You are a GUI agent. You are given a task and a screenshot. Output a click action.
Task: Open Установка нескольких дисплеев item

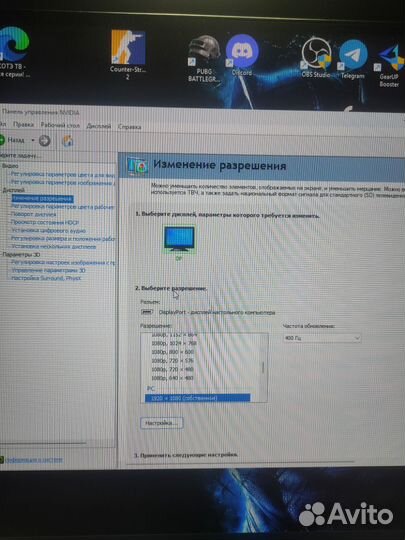[x=54, y=247]
